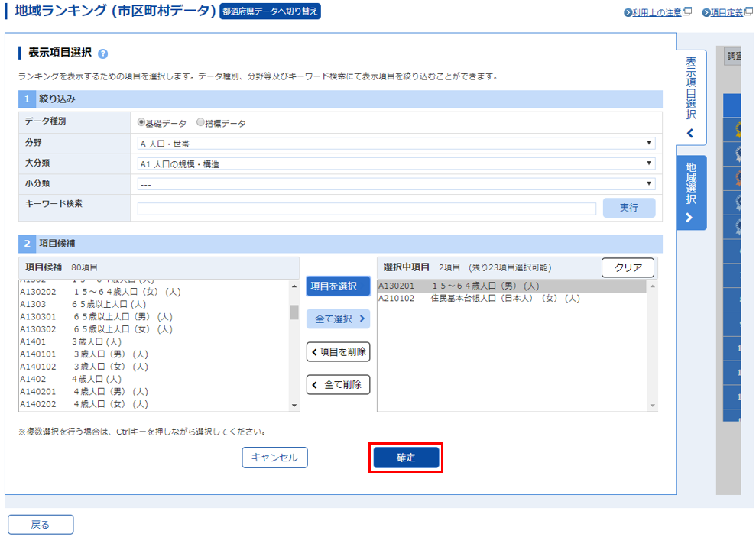Click the left chevron on 表示項目選択 side tab
This screenshot has width=756, height=537.
point(690,133)
